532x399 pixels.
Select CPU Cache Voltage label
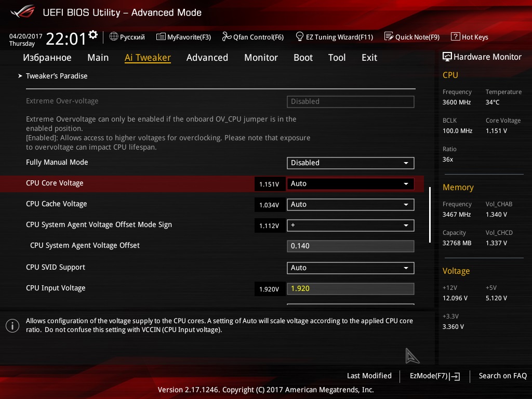(56, 204)
